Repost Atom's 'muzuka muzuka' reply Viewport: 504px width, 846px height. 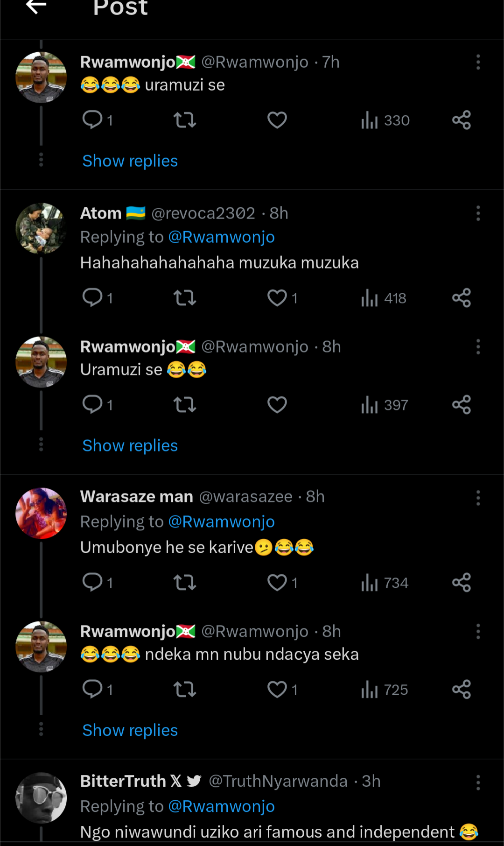coord(185,298)
